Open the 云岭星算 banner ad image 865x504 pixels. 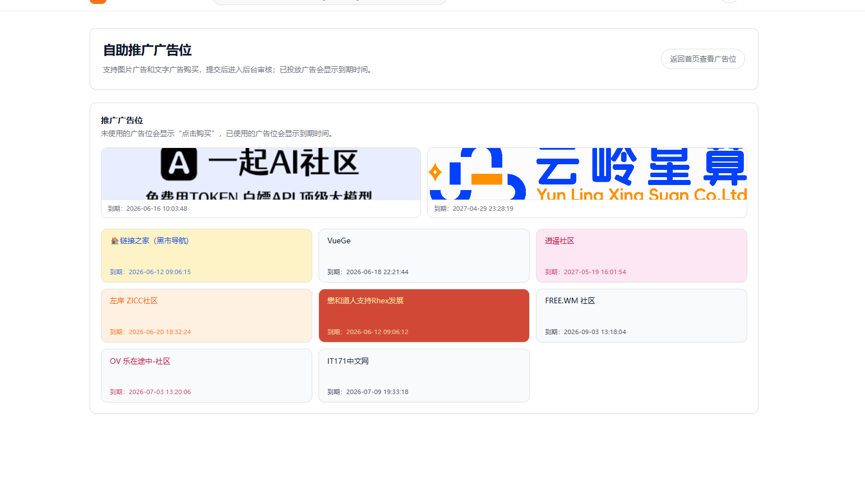tap(587, 174)
